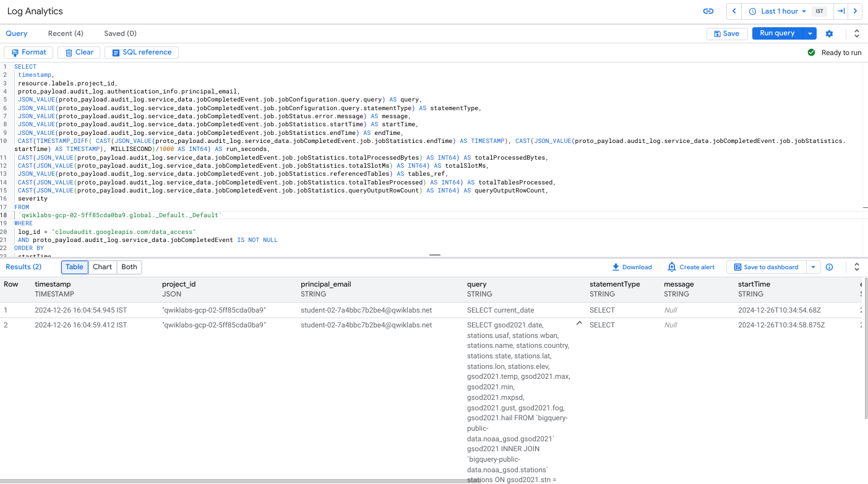
Task: Click the IST timezone badge
Action: tap(819, 11)
